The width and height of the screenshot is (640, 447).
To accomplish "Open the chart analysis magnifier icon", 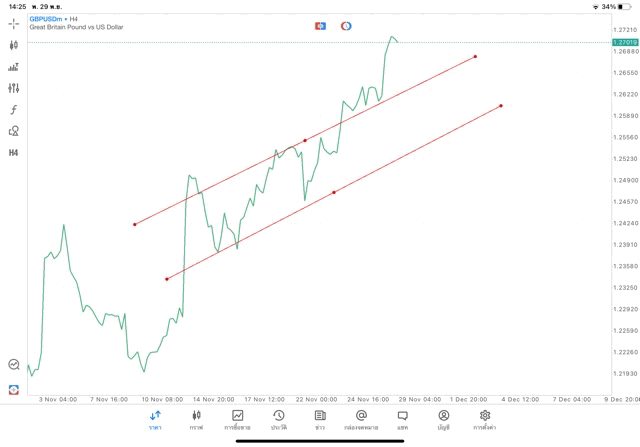I will click(14, 365).
